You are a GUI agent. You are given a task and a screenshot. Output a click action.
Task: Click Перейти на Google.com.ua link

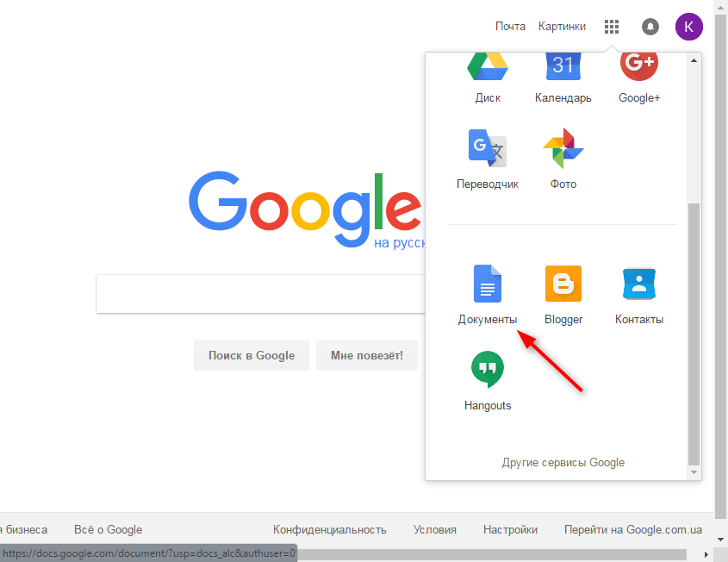click(x=633, y=529)
